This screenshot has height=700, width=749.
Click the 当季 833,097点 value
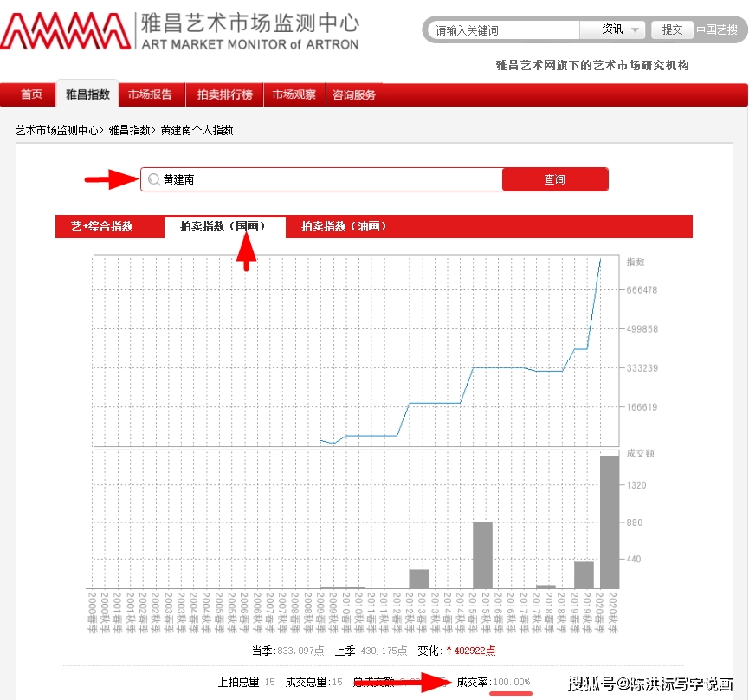[288, 651]
